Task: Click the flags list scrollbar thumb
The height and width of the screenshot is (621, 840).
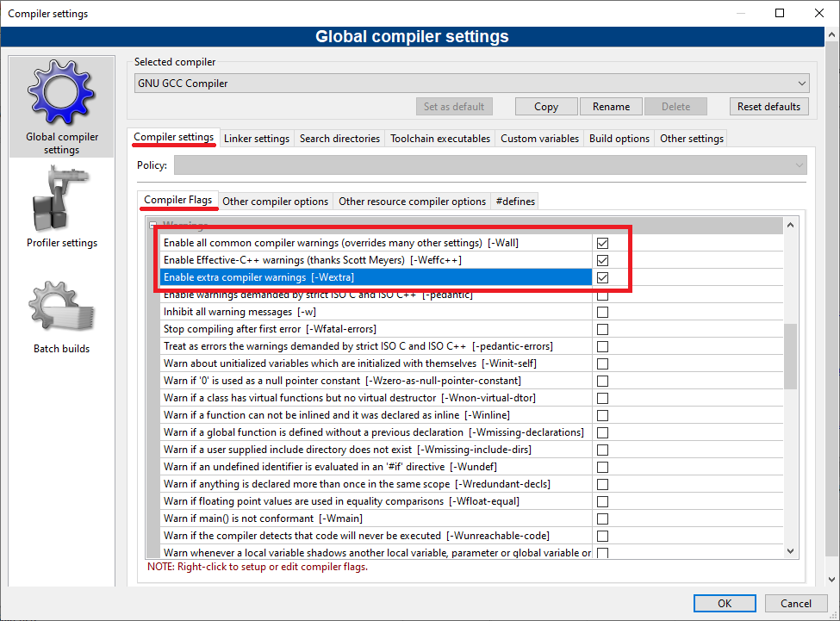Action: click(790, 356)
